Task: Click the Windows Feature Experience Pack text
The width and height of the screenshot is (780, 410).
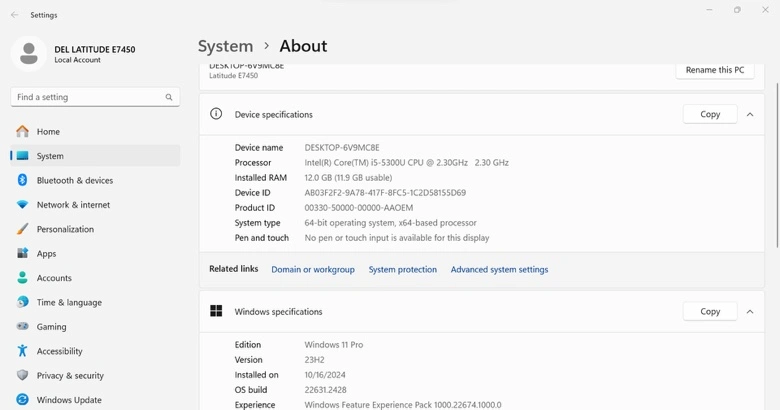Action: (403, 405)
